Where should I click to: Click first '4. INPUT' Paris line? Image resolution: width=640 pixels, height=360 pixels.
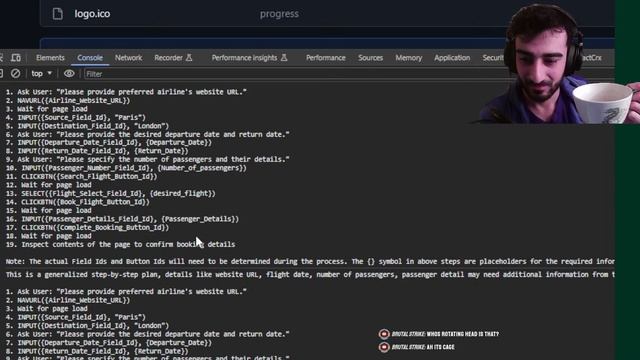coord(76,117)
